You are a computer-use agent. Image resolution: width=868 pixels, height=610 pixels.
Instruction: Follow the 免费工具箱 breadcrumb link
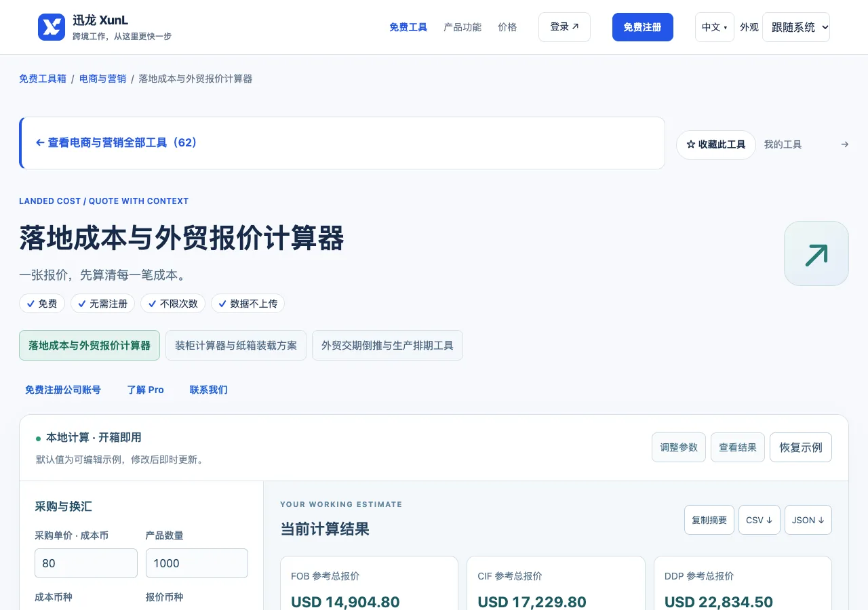[43, 79]
